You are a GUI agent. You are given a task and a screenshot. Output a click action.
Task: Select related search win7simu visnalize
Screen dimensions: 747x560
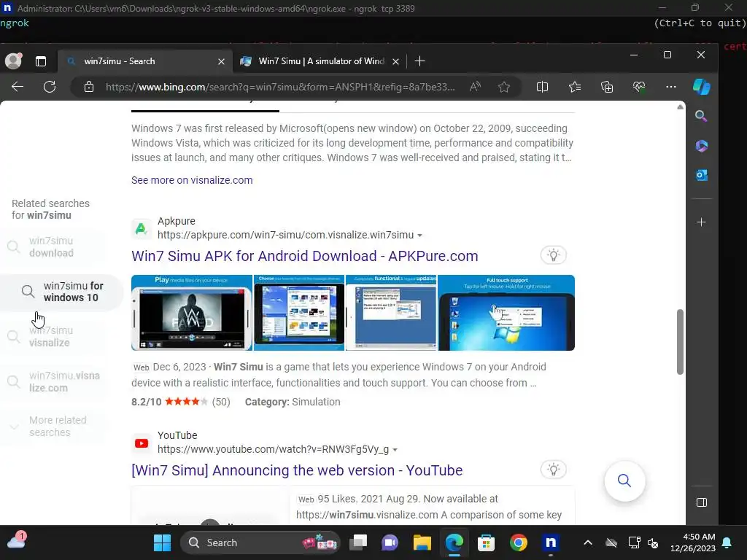pos(53,336)
